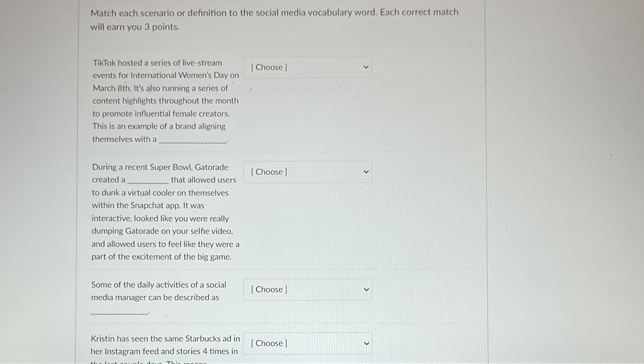Click the Choose box next to the Gatorade text
The width and height of the screenshot is (644, 364).
(x=307, y=172)
